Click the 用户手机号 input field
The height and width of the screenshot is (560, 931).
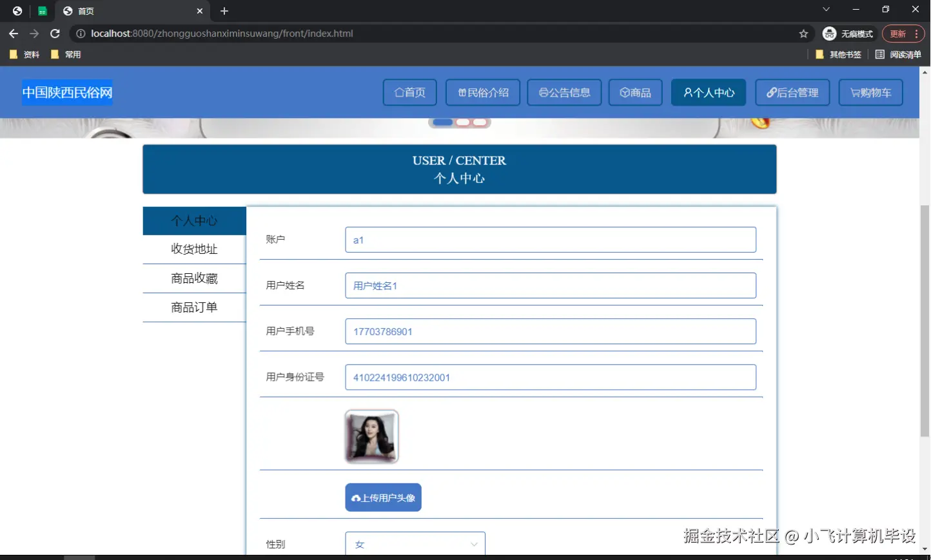(551, 331)
